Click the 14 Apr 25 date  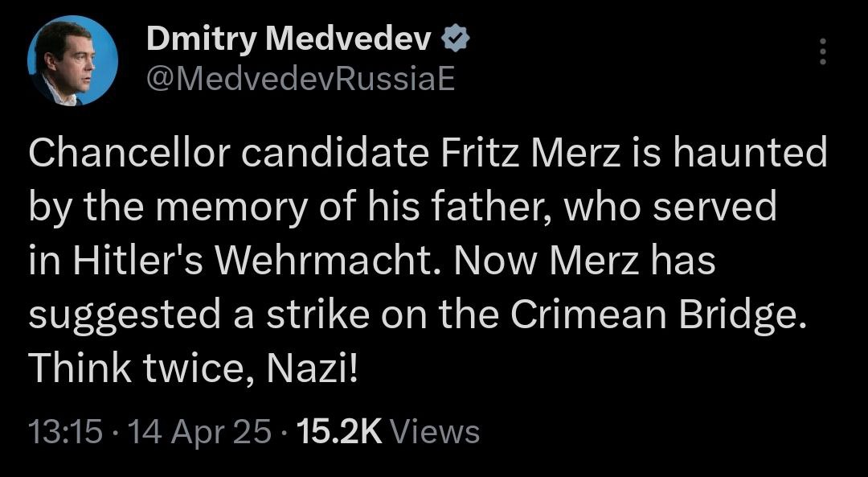(x=200, y=431)
